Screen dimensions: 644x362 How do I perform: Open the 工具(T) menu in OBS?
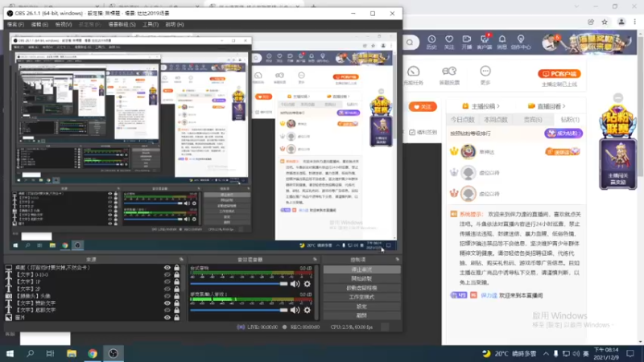point(151,25)
